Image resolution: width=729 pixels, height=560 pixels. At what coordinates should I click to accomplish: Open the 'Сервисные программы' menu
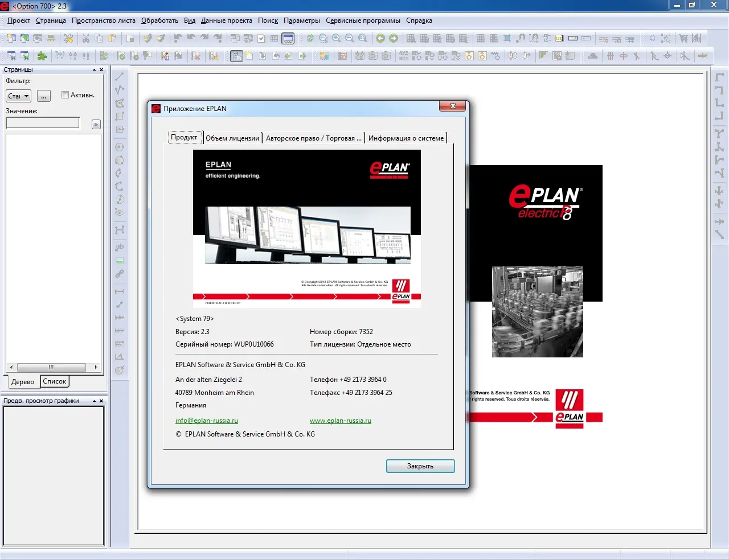(x=363, y=20)
